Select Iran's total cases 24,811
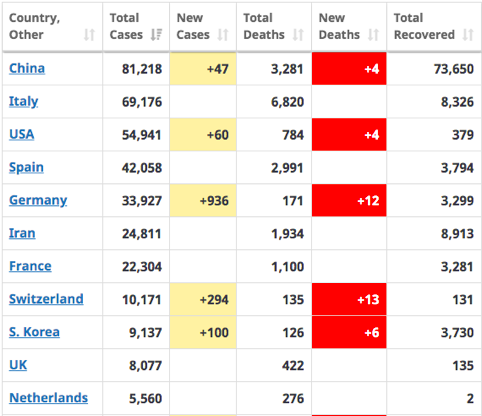Screen dimensions: 482x416 [142, 234]
